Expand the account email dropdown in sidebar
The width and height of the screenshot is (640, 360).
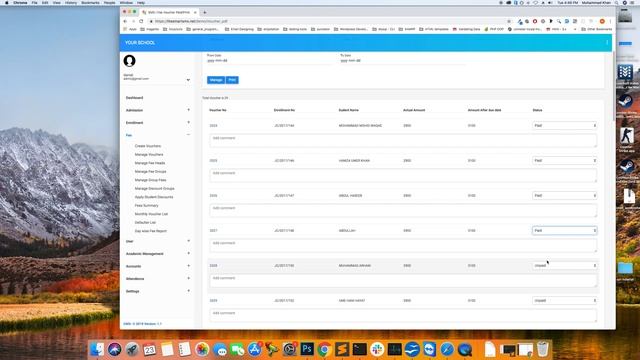[188, 80]
